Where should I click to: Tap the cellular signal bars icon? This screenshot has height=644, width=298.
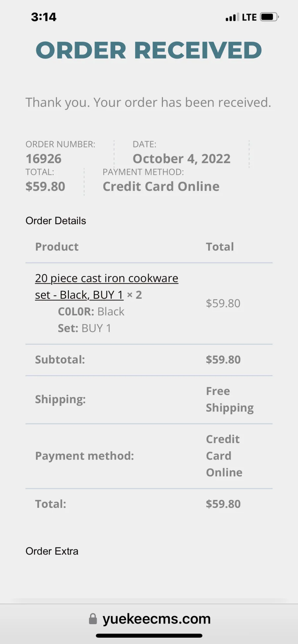pyautogui.click(x=232, y=17)
